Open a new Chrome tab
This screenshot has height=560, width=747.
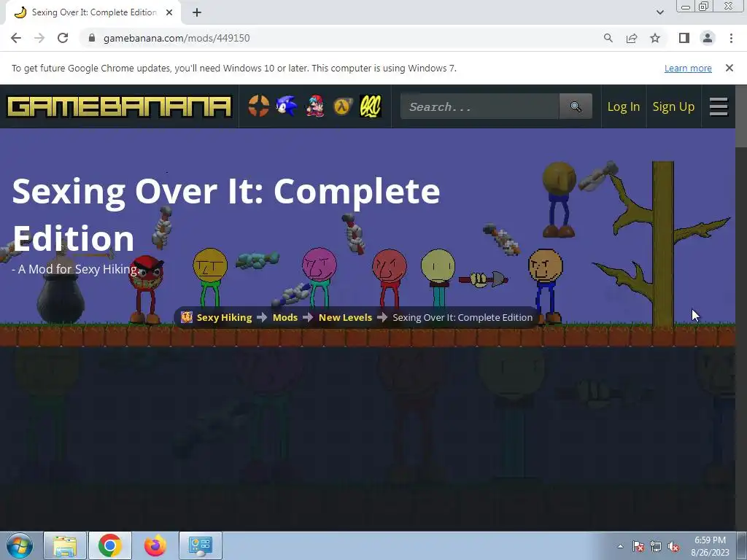point(197,13)
